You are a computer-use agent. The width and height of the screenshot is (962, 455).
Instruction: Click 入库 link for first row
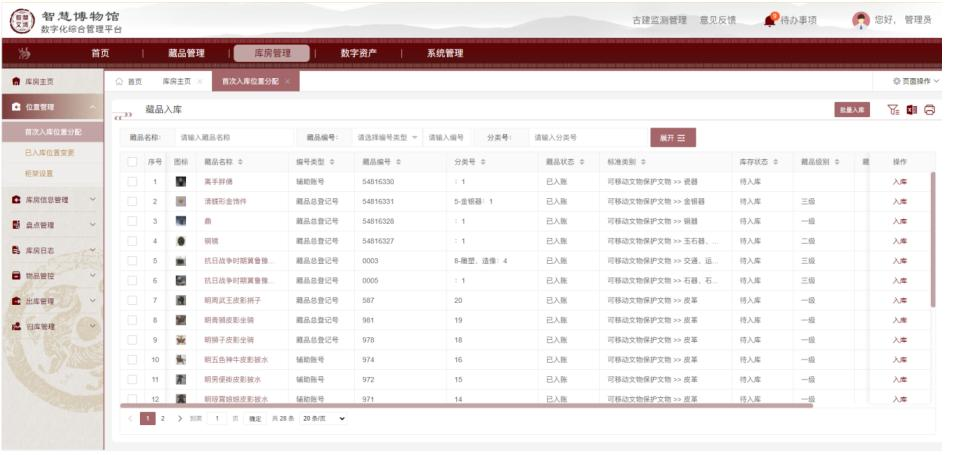[x=900, y=182]
